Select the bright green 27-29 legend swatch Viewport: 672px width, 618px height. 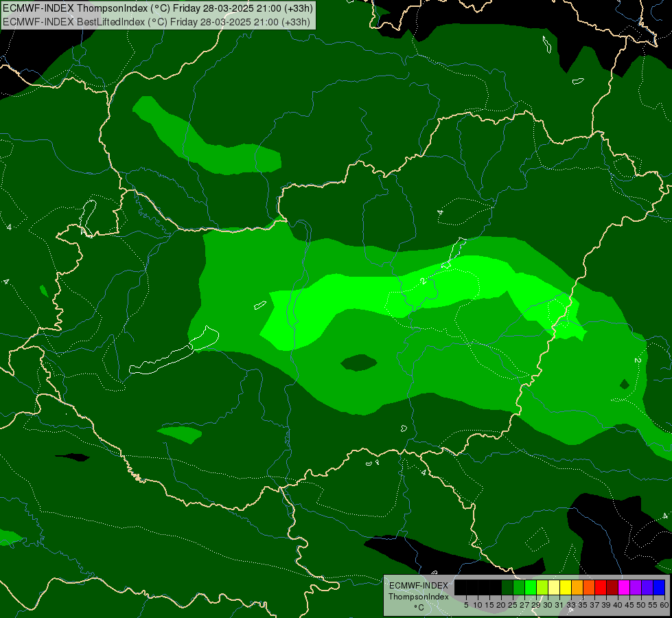[531, 587]
